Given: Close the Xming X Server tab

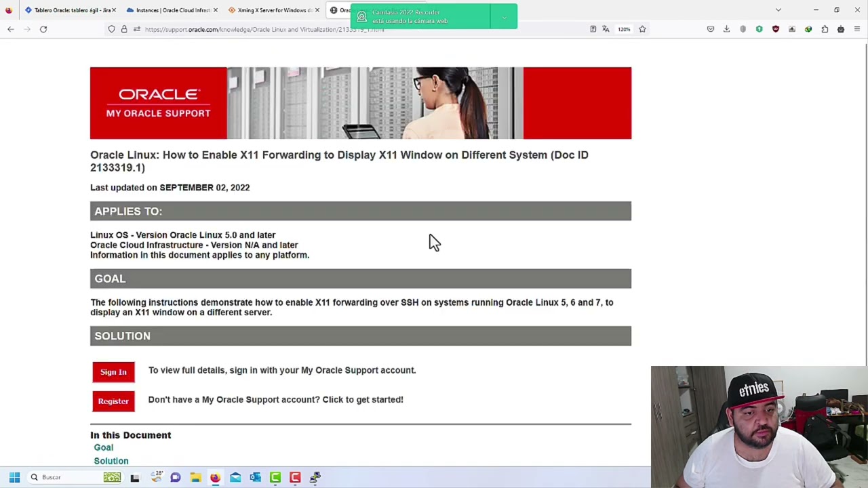Looking at the screenshot, I should point(317,10).
